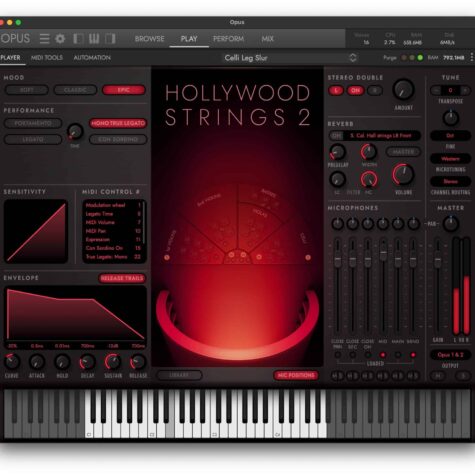Click the envelope Sustain knob
This screenshot has width=475, height=475.
pos(113,362)
